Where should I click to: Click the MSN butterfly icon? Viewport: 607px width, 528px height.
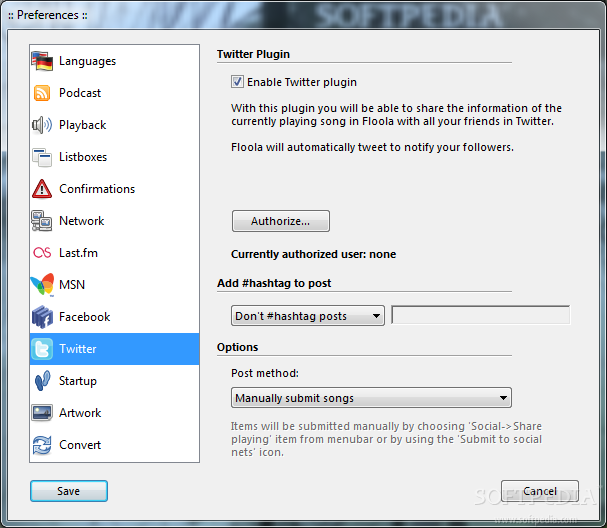click(43, 285)
